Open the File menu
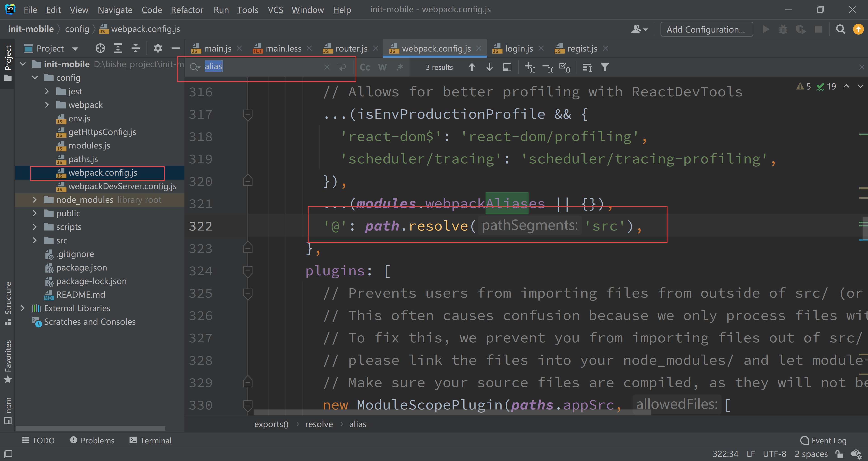 [x=30, y=10]
